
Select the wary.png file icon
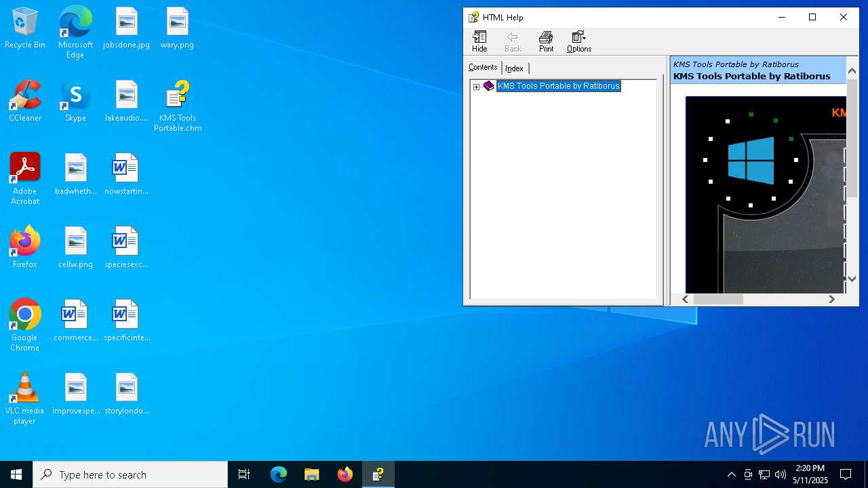pyautogui.click(x=177, y=28)
